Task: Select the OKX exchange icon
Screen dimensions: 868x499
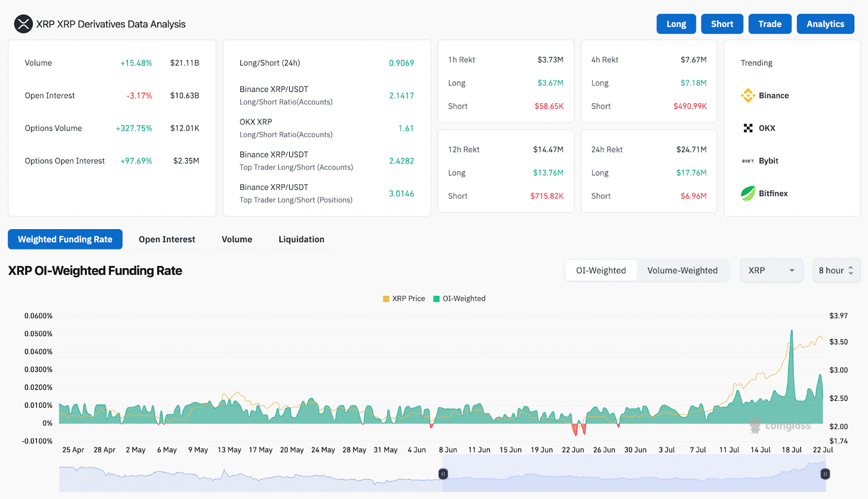Action: click(748, 128)
